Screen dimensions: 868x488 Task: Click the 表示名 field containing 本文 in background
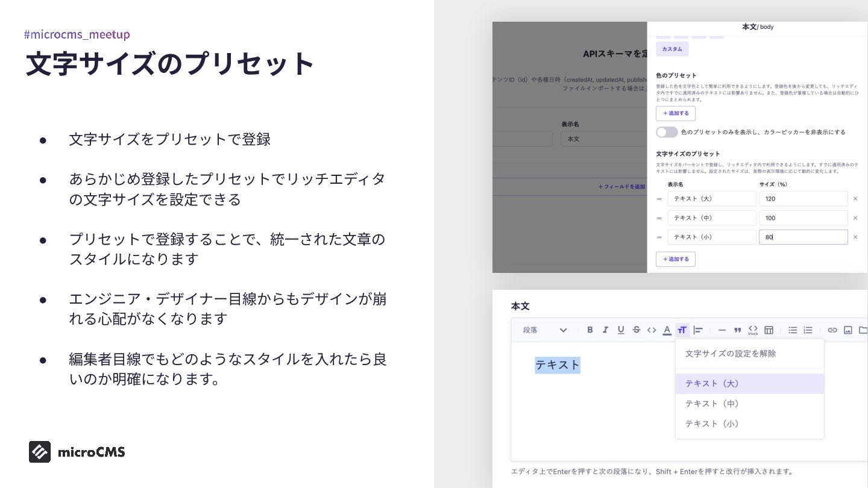click(604, 139)
